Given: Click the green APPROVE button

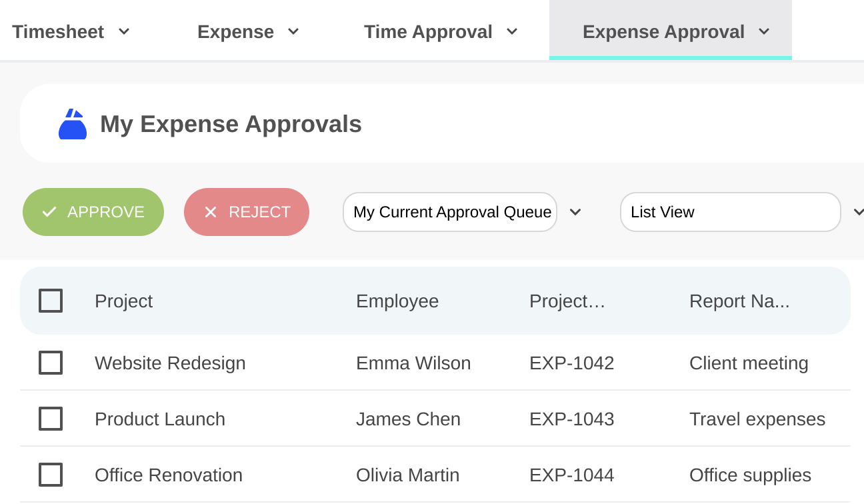Looking at the screenshot, I should (x=93, y=212).
